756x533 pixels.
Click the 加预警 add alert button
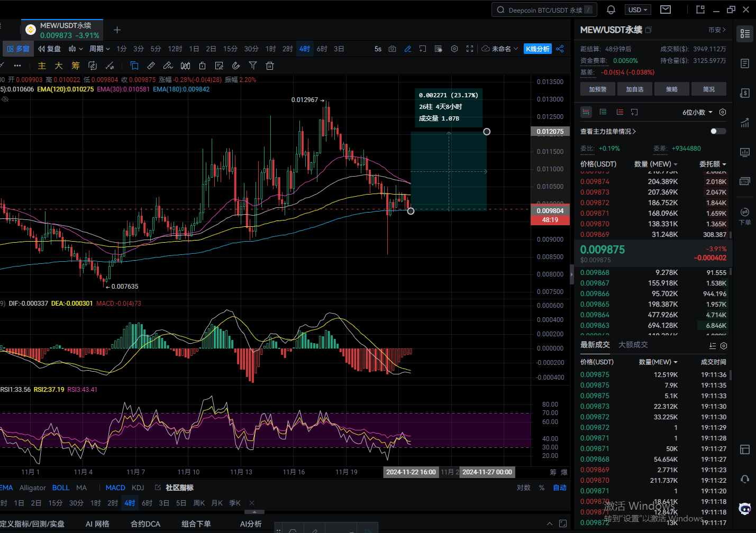pyautogui.click(x=598, y=89)
